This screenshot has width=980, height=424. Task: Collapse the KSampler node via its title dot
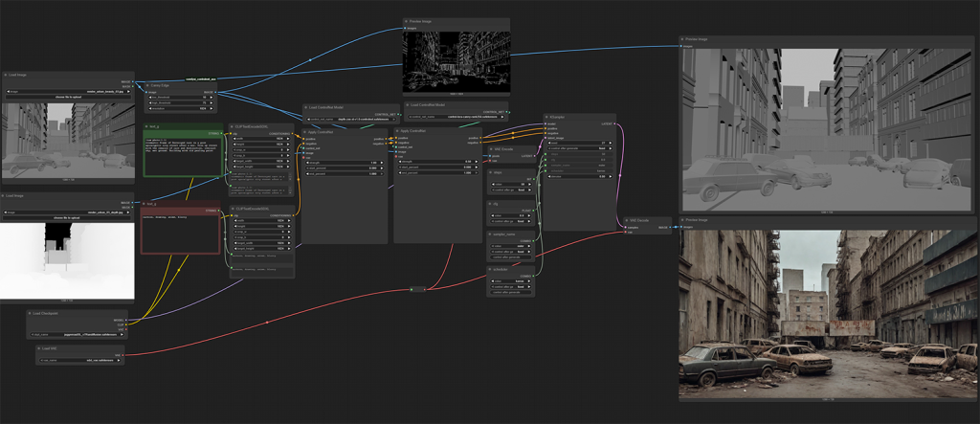(547, 117)
